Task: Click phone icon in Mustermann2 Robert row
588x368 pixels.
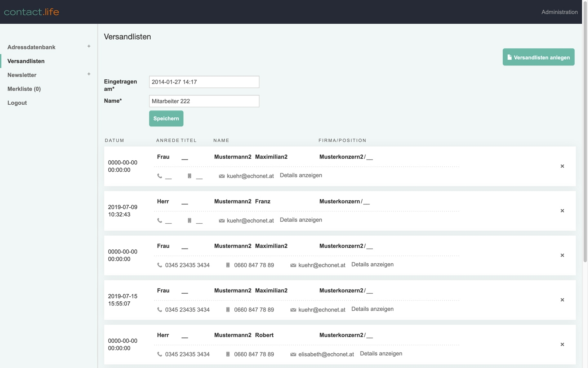Action: (x=160, y=355)
